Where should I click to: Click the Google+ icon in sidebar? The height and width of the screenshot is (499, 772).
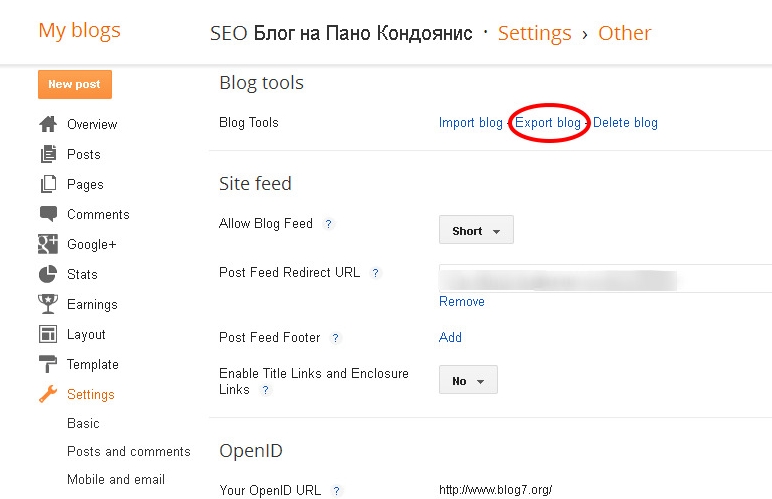point(48,244)
